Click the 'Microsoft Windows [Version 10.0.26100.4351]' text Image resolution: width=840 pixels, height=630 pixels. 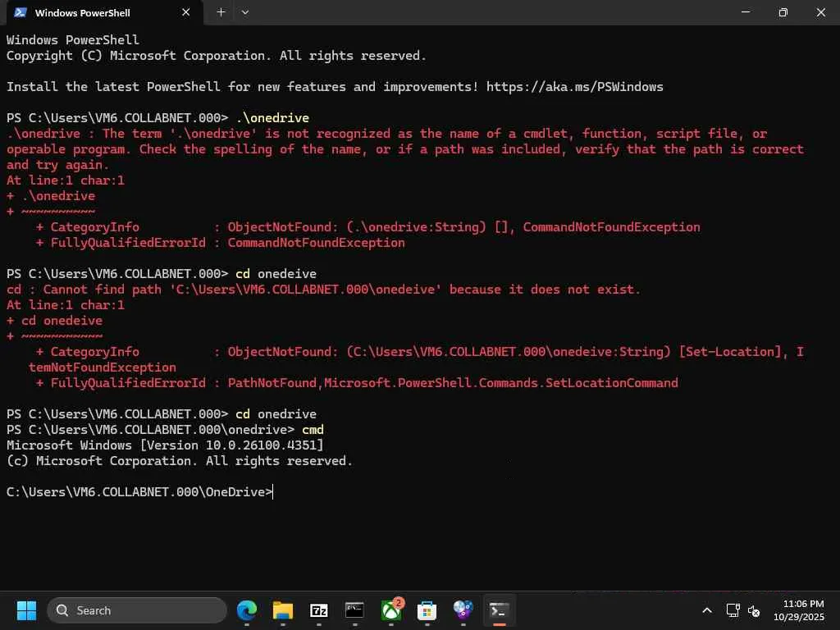point(165,445)
